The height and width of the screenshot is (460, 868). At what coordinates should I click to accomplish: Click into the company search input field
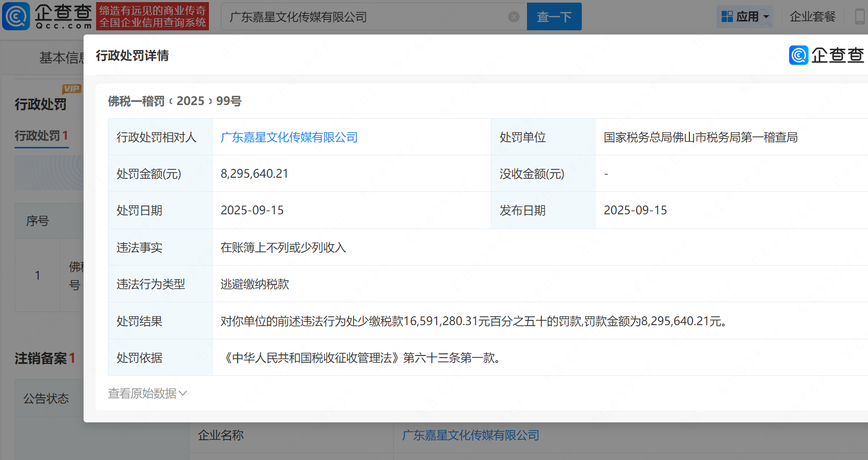(x=366, y=17)
